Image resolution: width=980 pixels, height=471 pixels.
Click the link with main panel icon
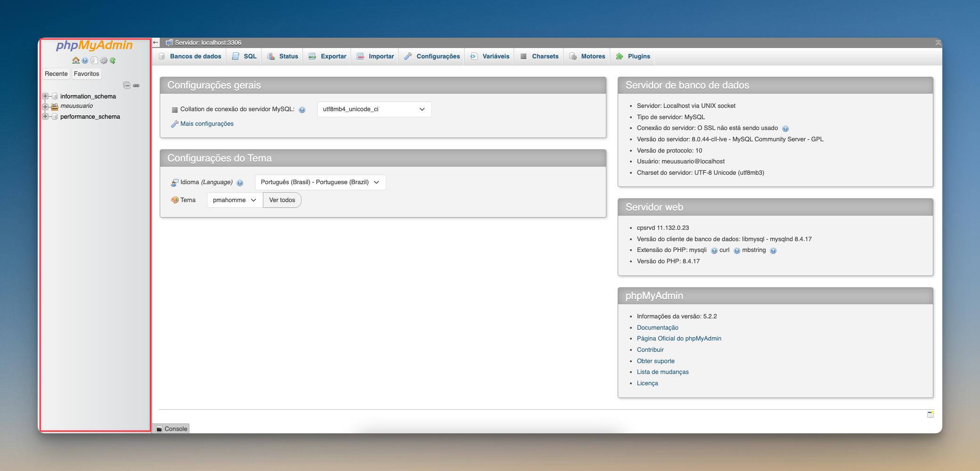[x=136, y=85]
